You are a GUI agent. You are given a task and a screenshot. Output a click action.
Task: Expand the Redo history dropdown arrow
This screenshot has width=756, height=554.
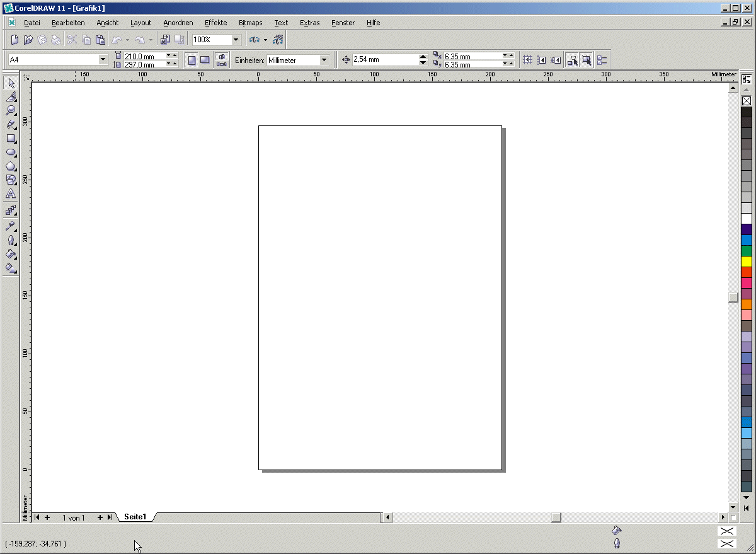pyautogui.click(x=150, y=40)
